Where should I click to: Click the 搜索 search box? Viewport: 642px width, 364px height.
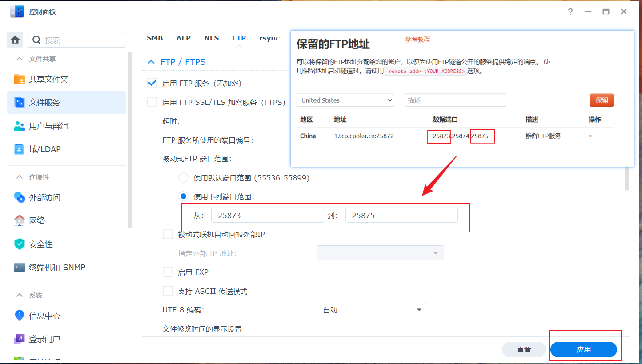[x=76, y=40]
